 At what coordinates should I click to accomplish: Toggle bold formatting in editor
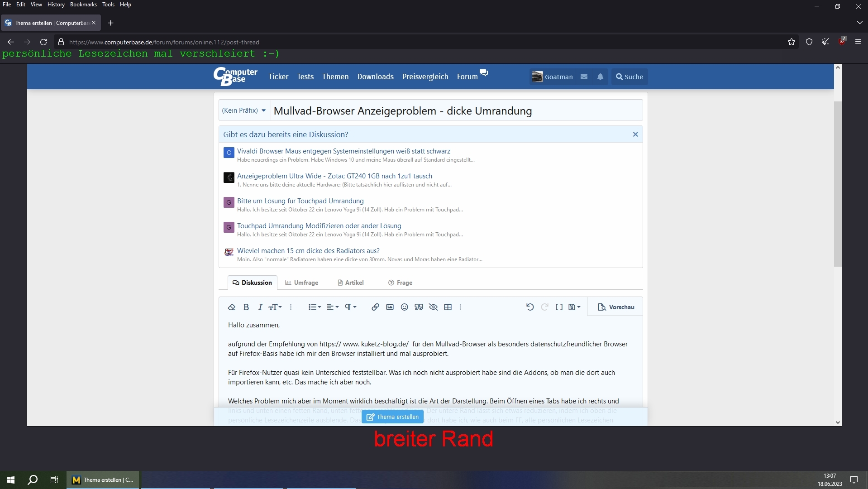(x=246, y=307)
